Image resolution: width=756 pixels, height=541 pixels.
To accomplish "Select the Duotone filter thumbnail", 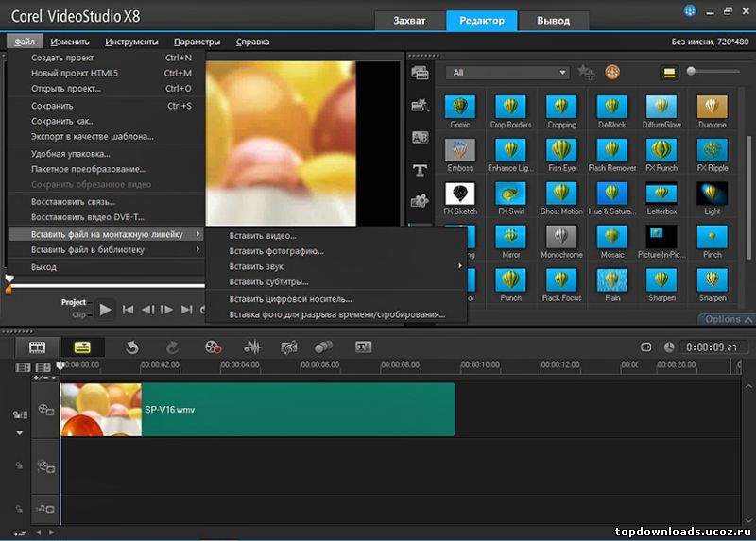I will coord(713,106).
